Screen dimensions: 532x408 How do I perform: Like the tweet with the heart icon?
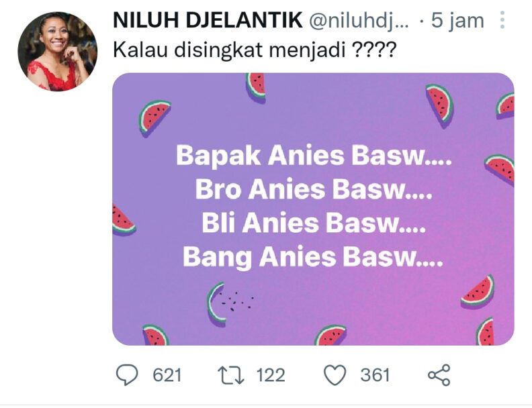(335, 375)
